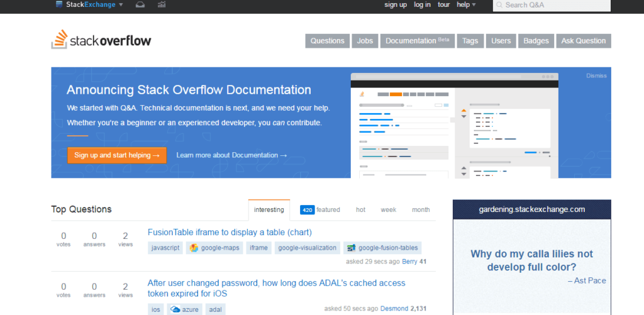Open user Desmond's profile

point(394,309)
